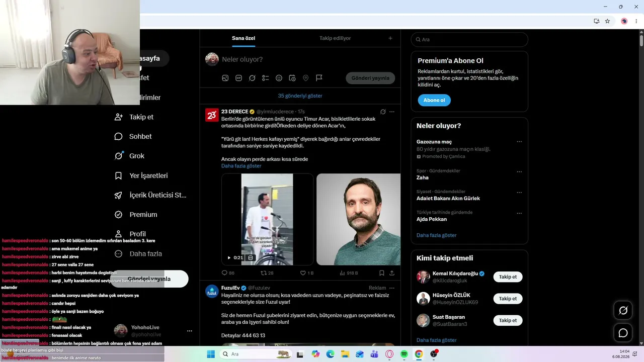Schedule the post with calendar icon
644x362 pixels.
(292, 78)
